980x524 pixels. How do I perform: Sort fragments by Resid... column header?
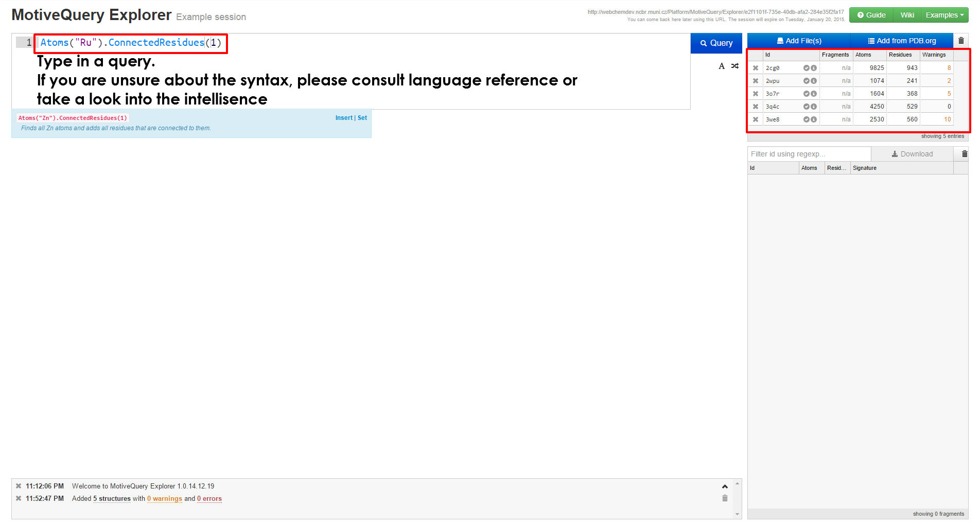pos(837,168)
